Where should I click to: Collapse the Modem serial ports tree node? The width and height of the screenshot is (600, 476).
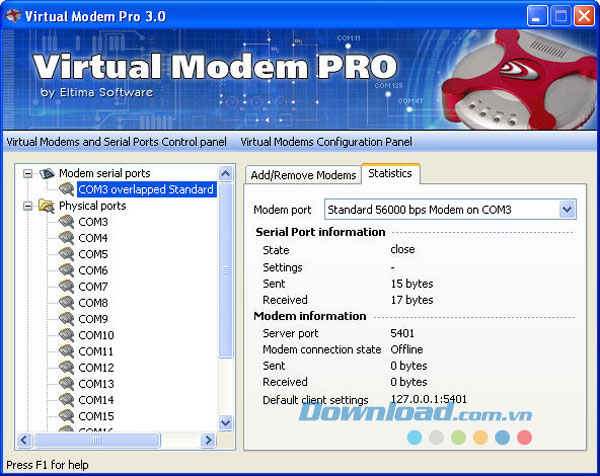pyautogui.click(x=28, y=174)
